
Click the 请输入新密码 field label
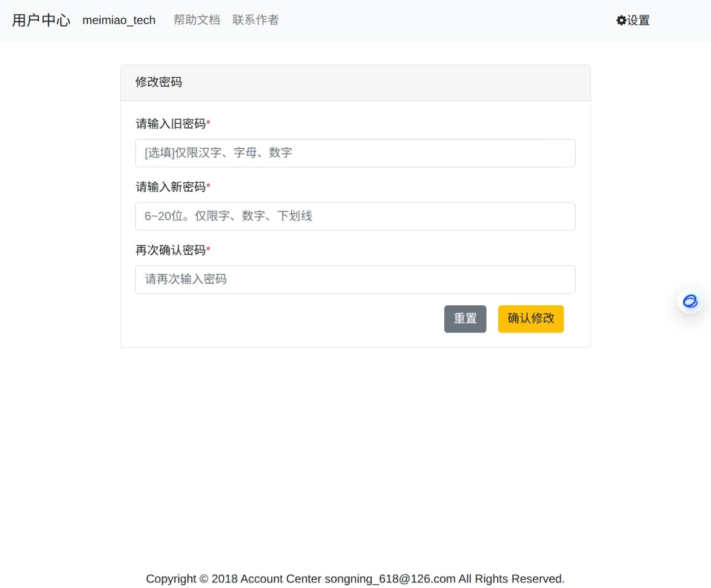170,187
